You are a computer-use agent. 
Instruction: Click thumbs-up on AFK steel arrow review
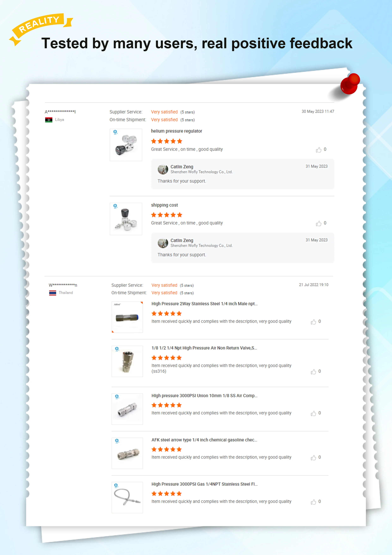click(x=313, y=458)
